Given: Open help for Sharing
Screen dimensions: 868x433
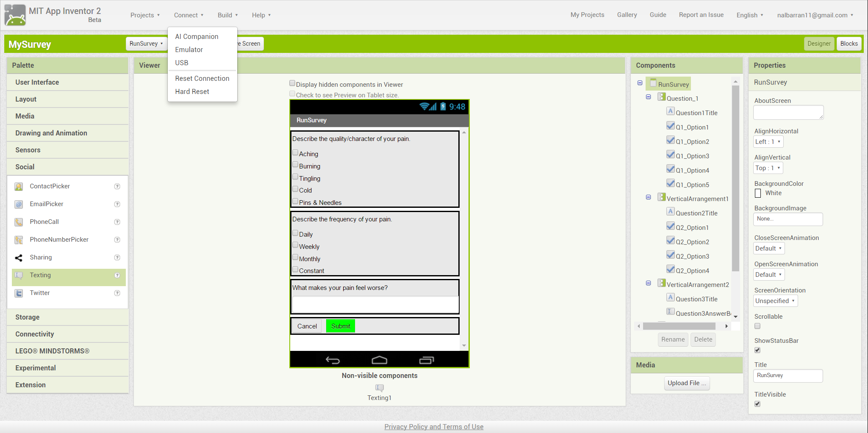Looking at the screenshot, I should coord(117,258).
